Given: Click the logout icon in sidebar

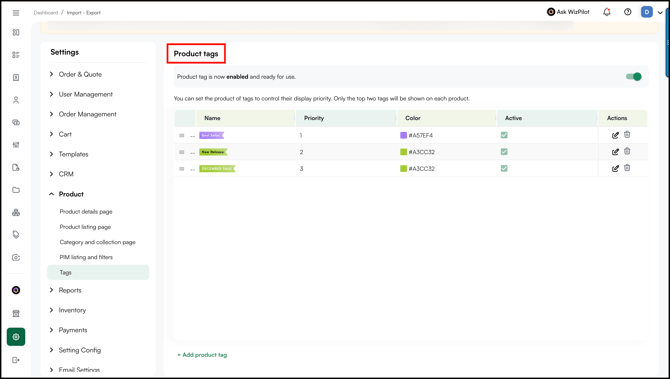Looking at the screenshot, I should 16,360.
